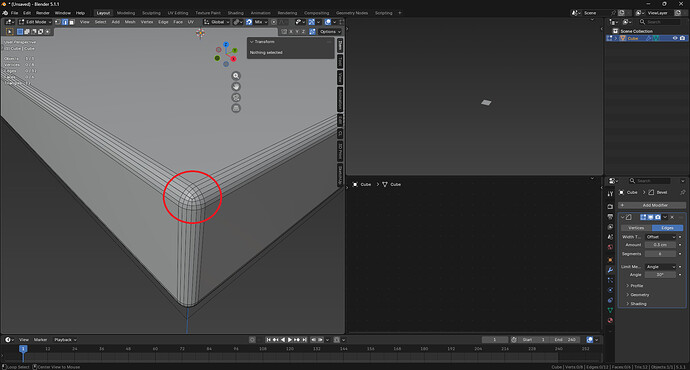Image resolution: width=690 pixels, height=370 pixels.
Task: Select Edges affect mode in Bevel
Action: pyautogui.click(x=667, y=228)
